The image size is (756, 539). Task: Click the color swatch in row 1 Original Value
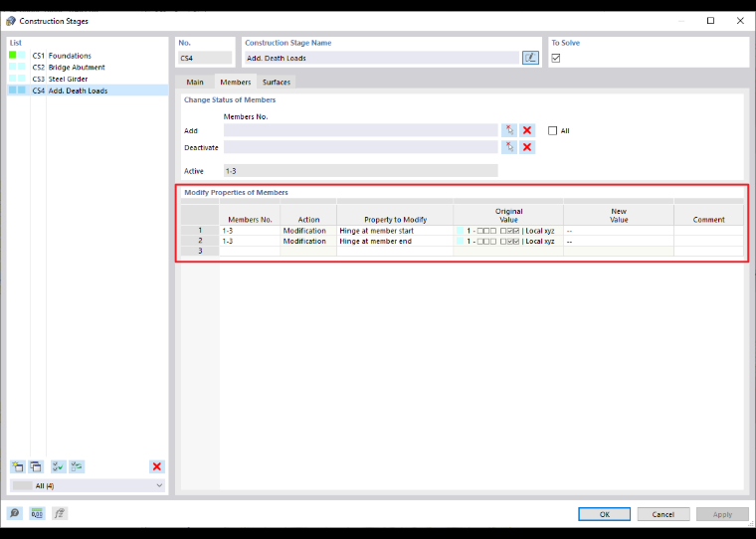[460, 231]
